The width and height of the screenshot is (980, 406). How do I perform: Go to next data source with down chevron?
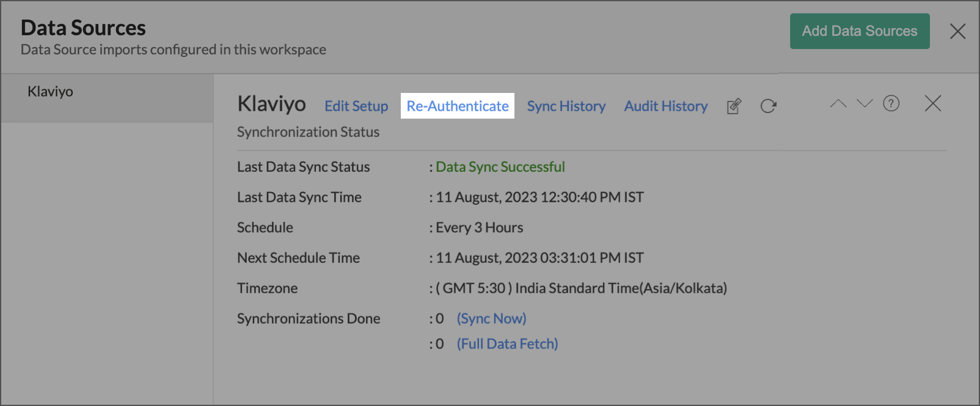(865, 104)
